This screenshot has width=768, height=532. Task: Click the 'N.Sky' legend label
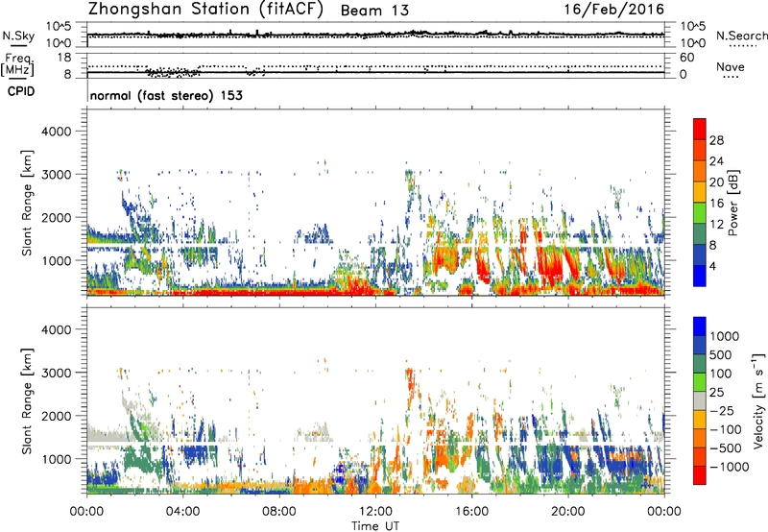(x=18, y=36)
